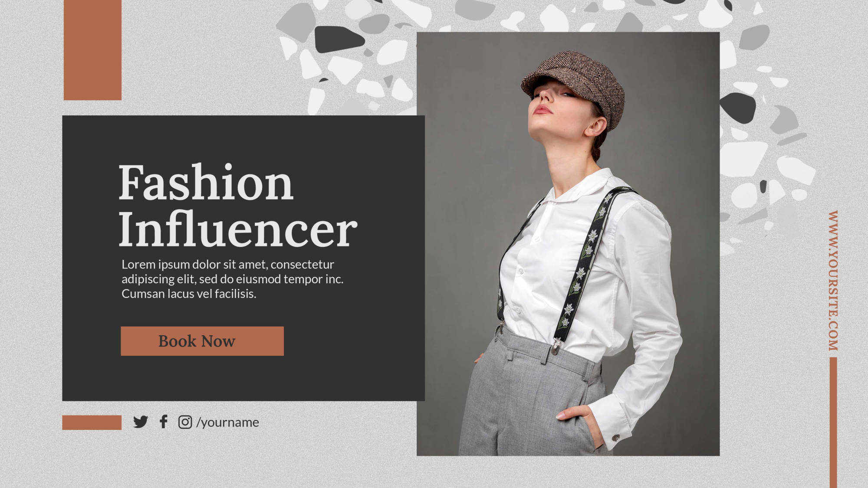Select the tall copper rectangle at top left
This screenshot has width=868, height=488.
point(92,50)
